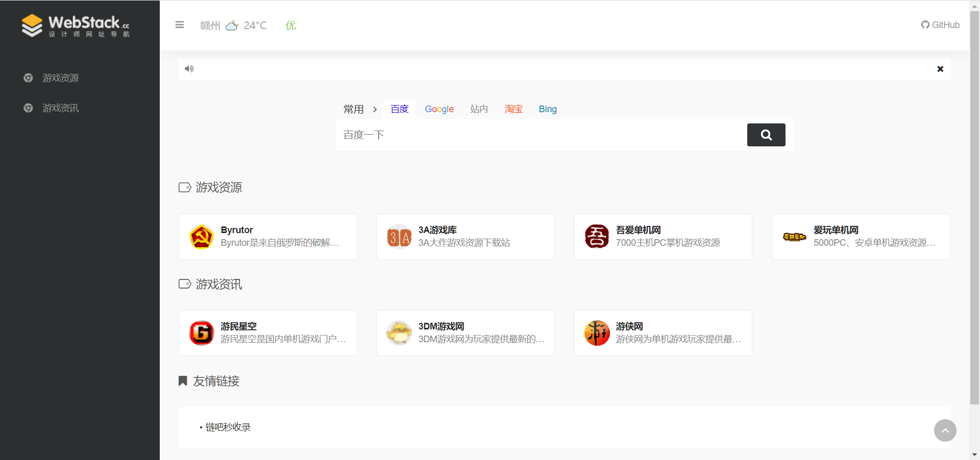Click the 爱玩单机网 logo icon
980x460 pixels.
click(795, 237)
